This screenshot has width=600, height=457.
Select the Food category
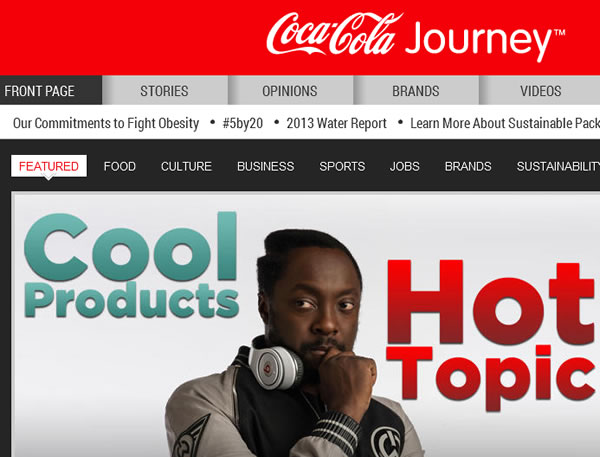coord(119,166)
